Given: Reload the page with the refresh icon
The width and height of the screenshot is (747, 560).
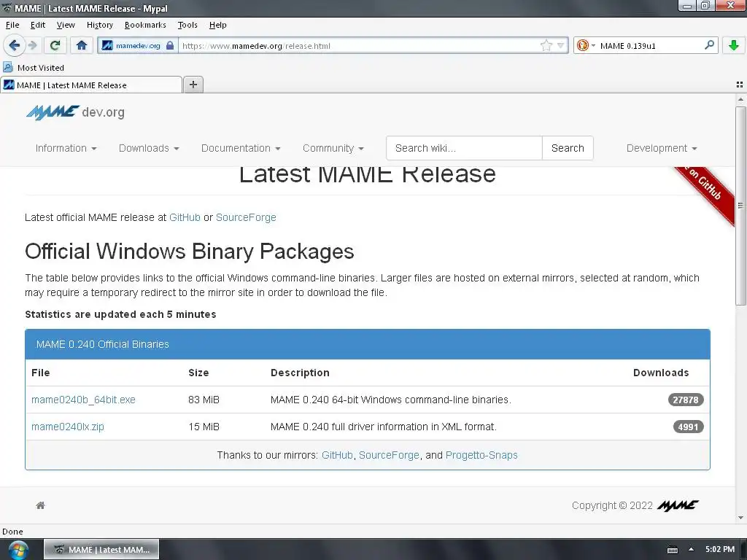Looking at the screenshot, I should pos(55,45).
